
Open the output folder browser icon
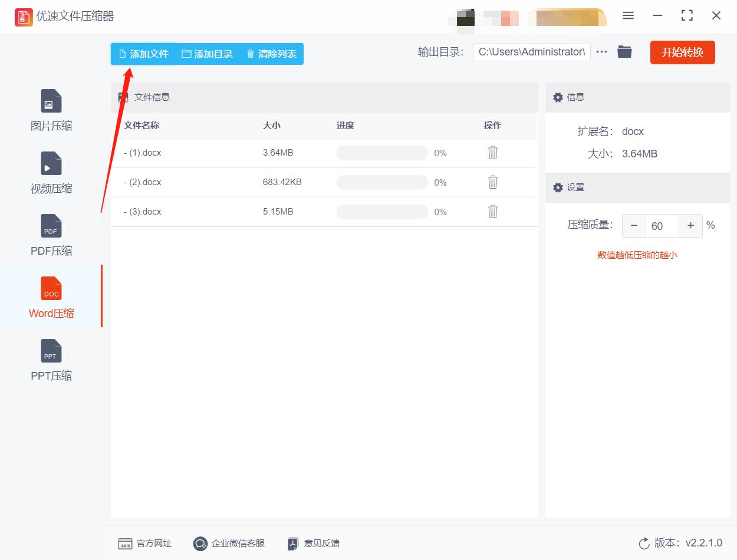(x=625, y=52)
